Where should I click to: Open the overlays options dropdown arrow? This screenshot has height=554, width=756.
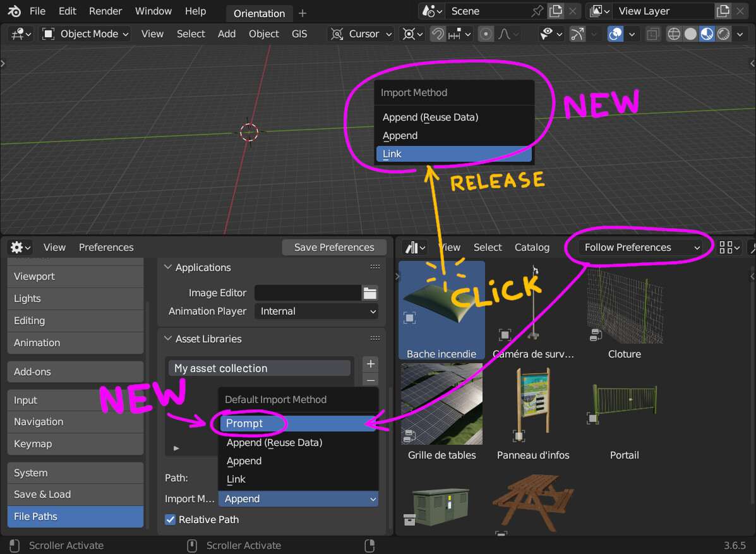(632, 33)
